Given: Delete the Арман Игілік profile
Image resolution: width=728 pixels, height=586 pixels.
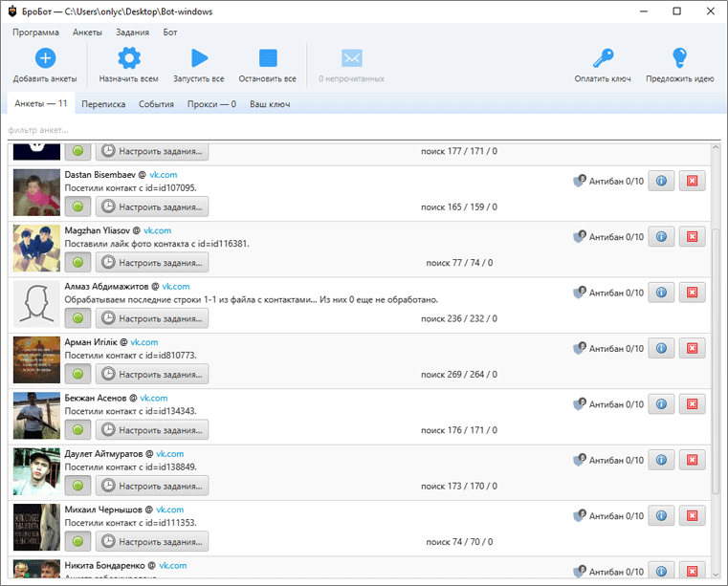Looking at the screenshot, I should click(692, 348).
